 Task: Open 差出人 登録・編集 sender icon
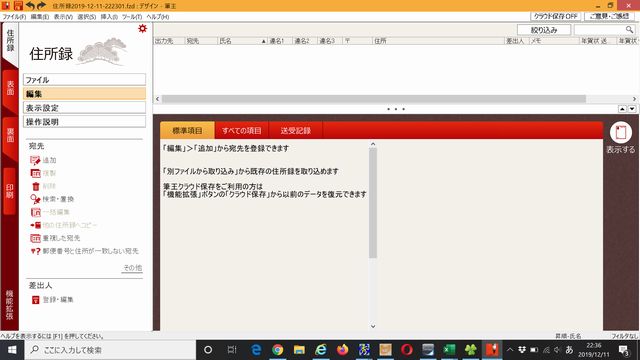click(36, 300)
